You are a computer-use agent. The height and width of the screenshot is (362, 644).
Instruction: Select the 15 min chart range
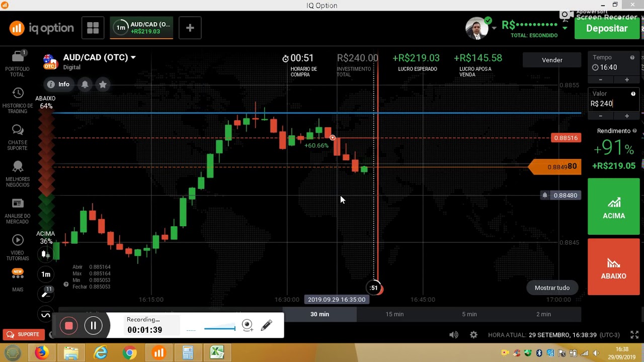pyautogui.click(x=394, y=314)
